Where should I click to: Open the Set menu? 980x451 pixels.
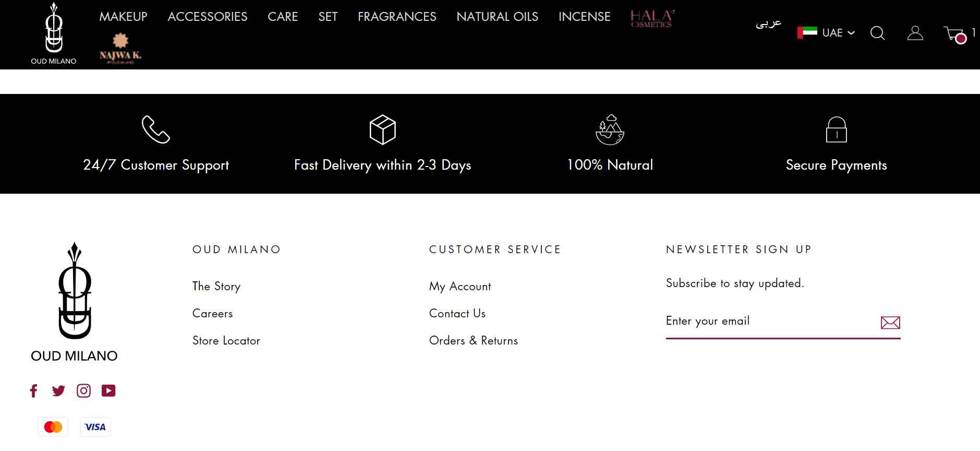tap(328, 17)
